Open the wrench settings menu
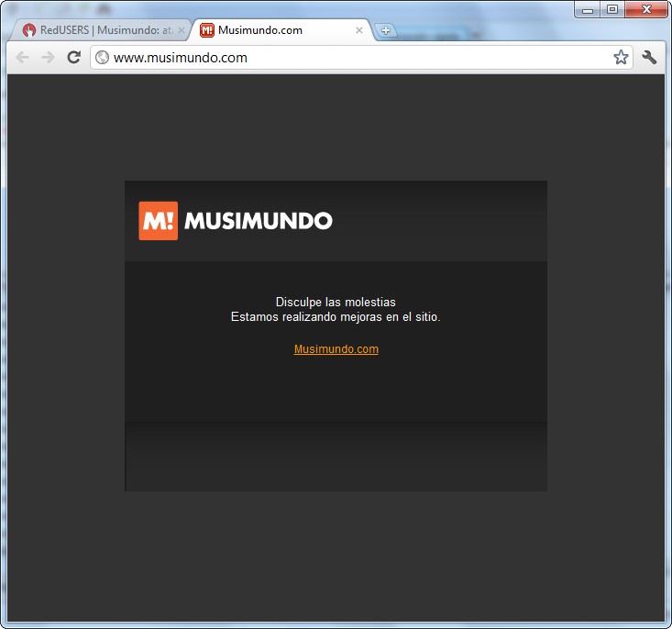The image size is (672, 629). (649, 57)
